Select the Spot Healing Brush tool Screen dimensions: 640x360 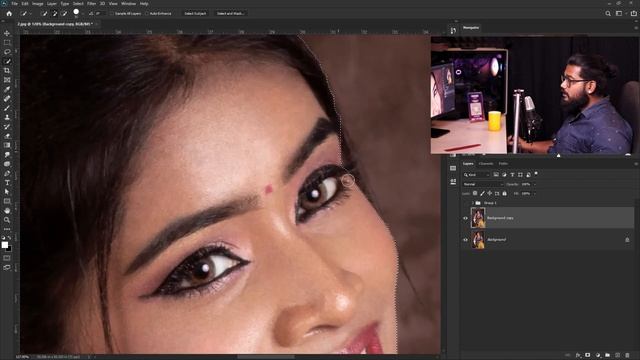(7, 99)
